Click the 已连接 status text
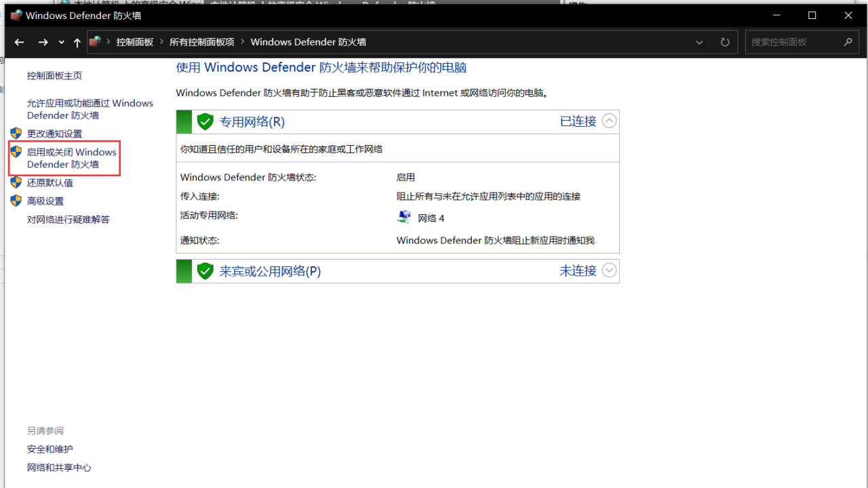Image resolution: width=868 pixels, height=488 pixels. (578, 121)
